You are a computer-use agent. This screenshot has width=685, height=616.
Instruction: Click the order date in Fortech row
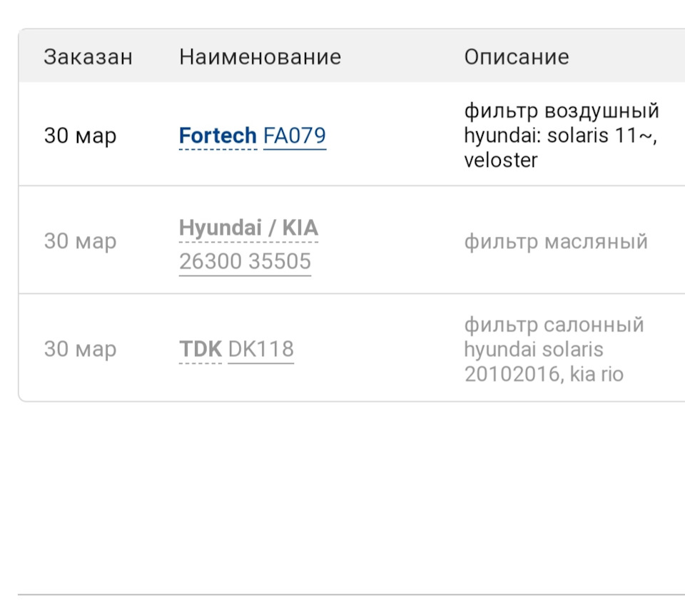80,136
